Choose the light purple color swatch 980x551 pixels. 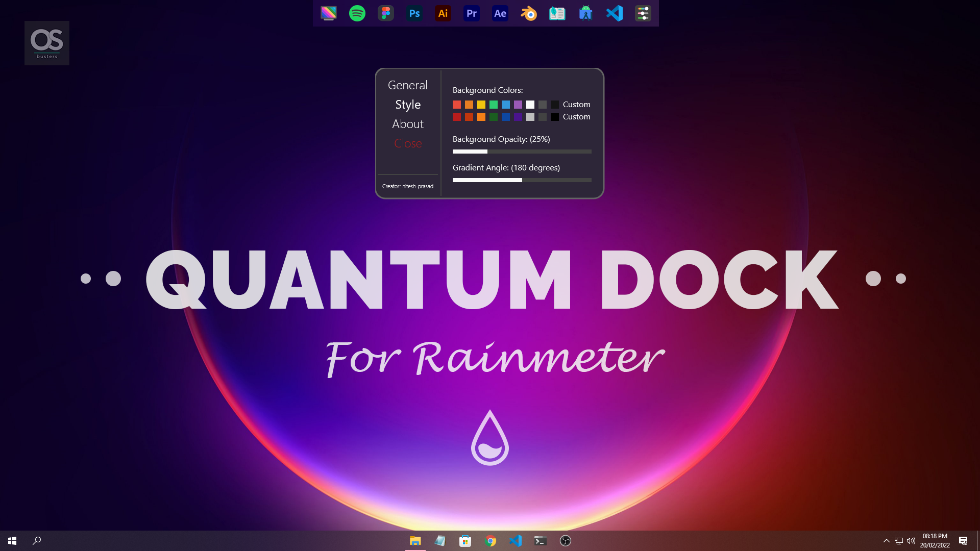point(518,105)
